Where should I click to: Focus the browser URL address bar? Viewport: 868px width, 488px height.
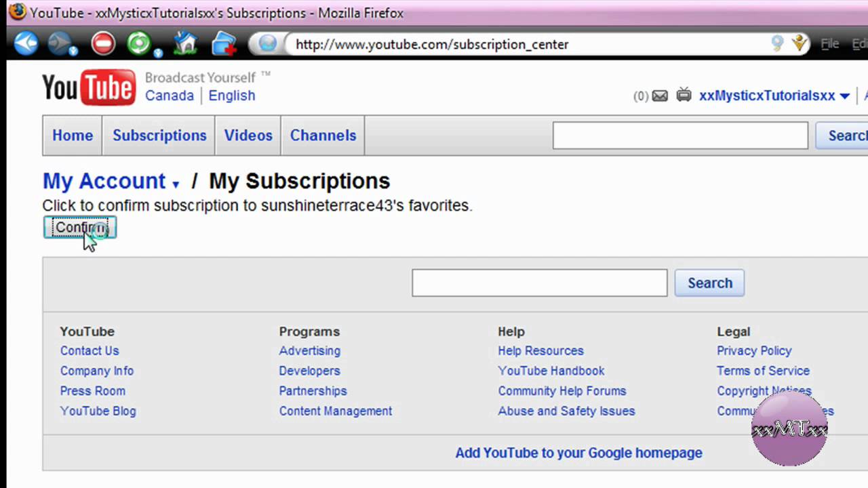pos(529,45)
